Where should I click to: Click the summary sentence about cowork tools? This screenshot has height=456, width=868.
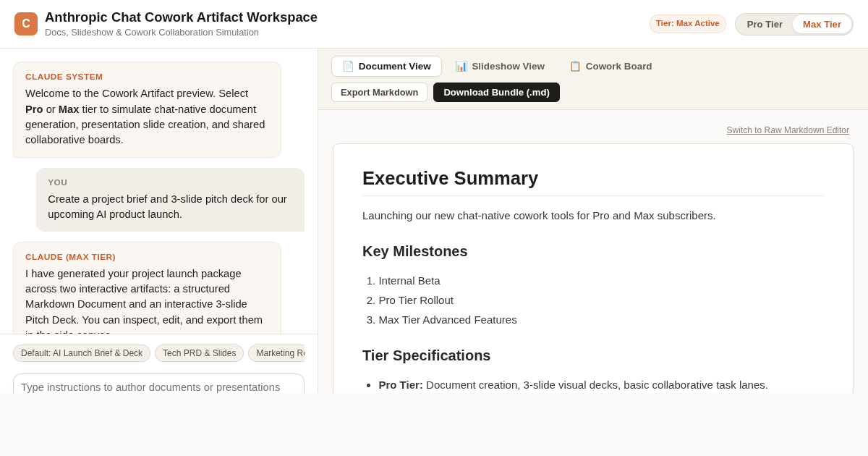[539, 216]
